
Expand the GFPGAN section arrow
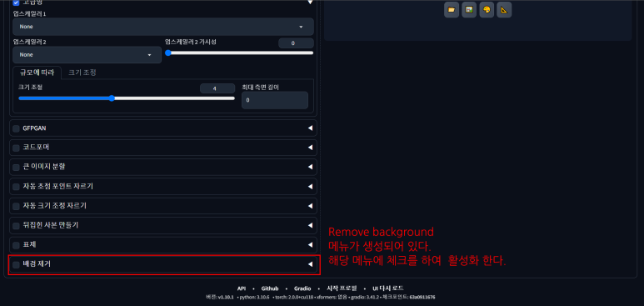pos(310,128)
